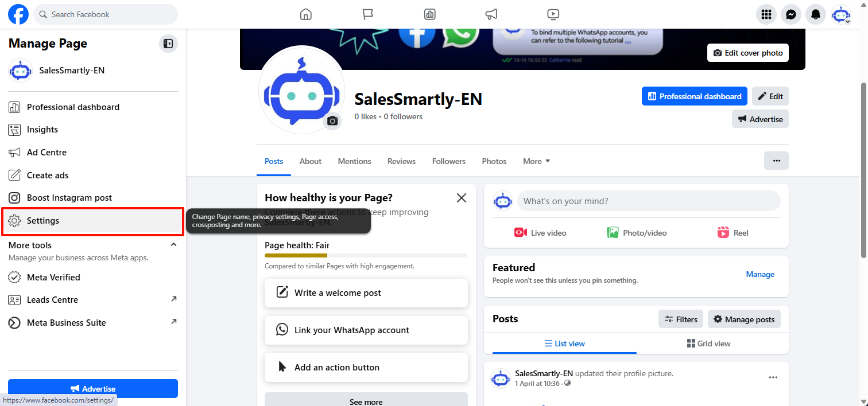Switch posts to Grid view
Viewport: 868px width, 406px height.
tap(708, 343)
